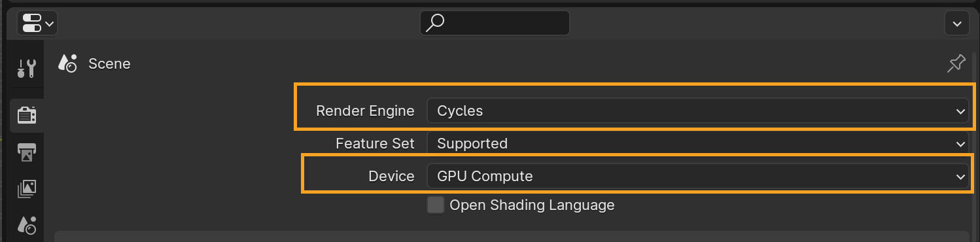Open the Feature Set dropdown showing Supported

[x=697, y=143]
